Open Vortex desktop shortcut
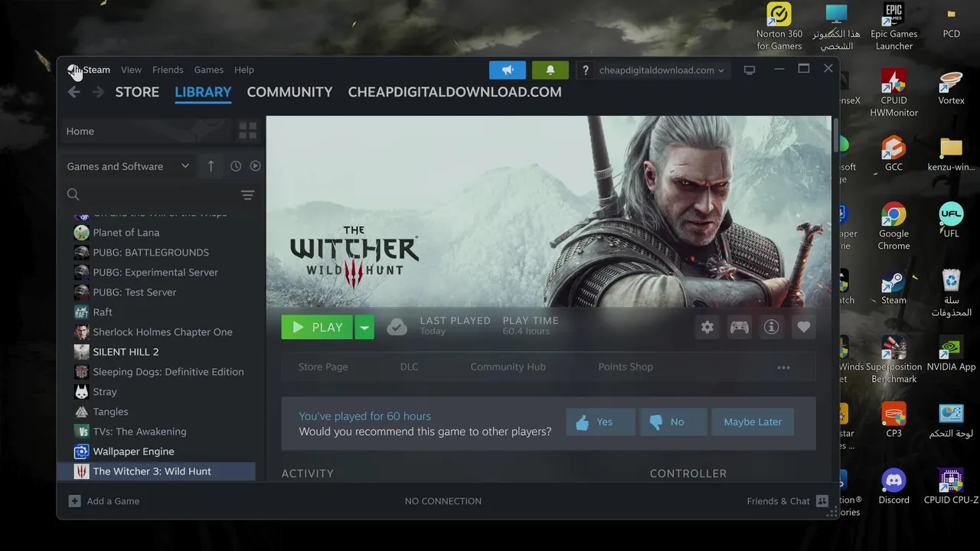 951,87
